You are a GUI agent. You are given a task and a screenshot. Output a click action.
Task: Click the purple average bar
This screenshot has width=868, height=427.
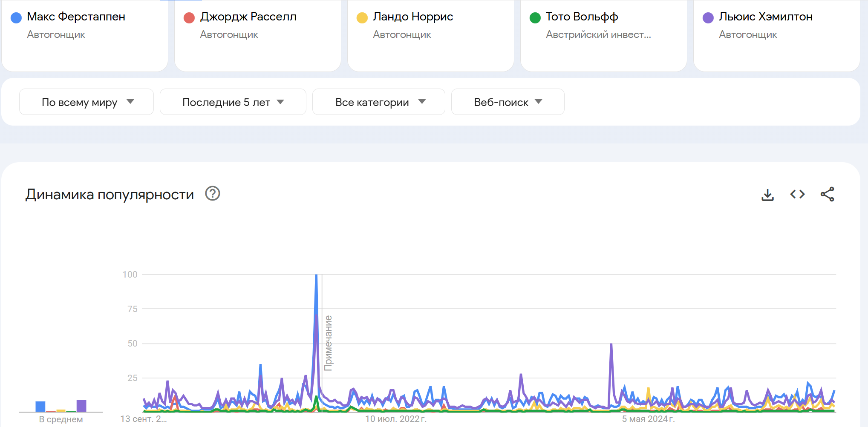coord(81,406)
